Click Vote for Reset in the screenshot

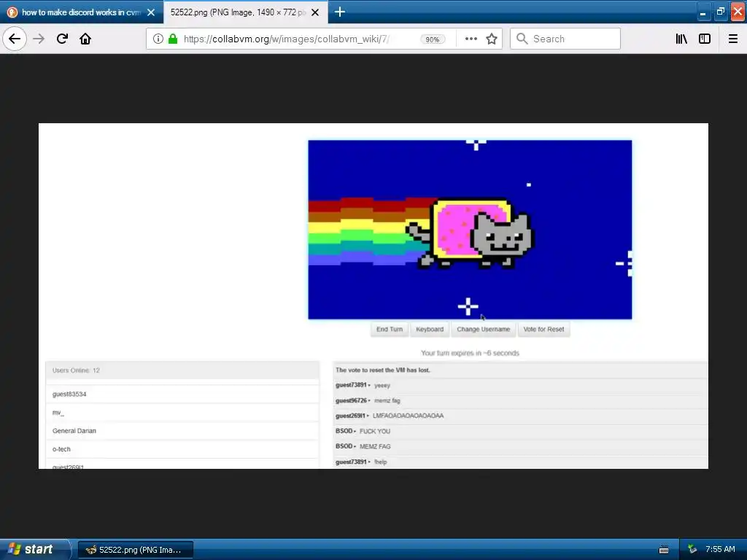click(x=543, y=329)
